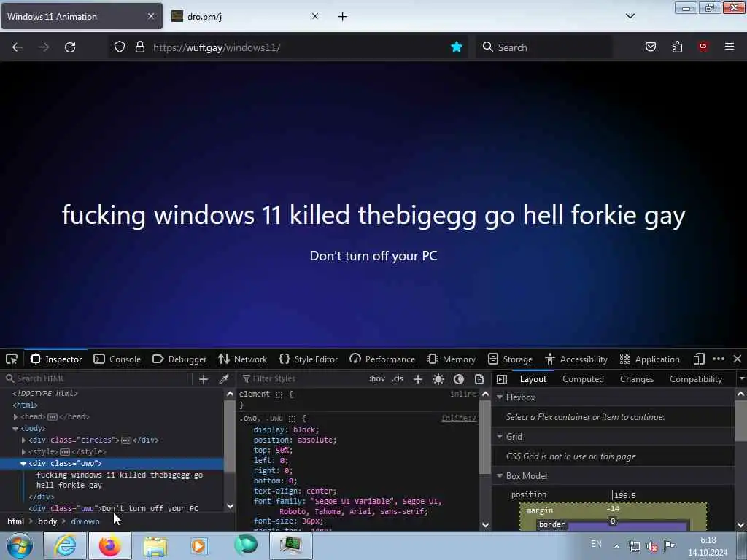This screenshot has height=560, width=747.
Task: Toggle the blue bookmark star
Action: 457,47
